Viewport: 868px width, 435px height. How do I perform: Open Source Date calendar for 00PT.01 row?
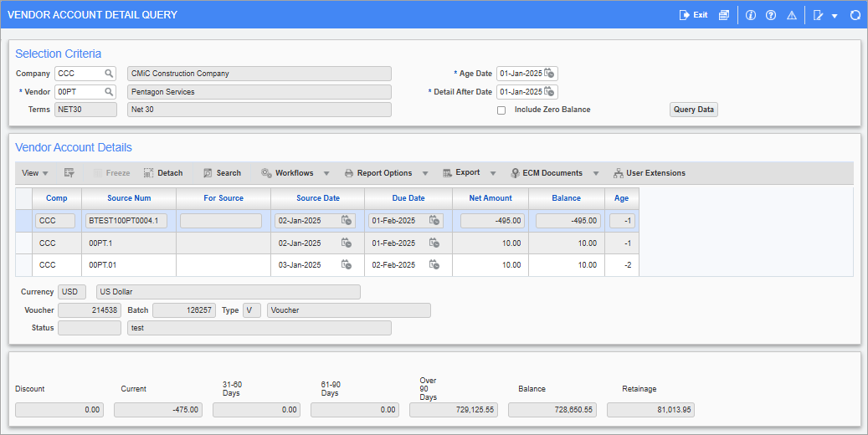[x=347, y=265]
